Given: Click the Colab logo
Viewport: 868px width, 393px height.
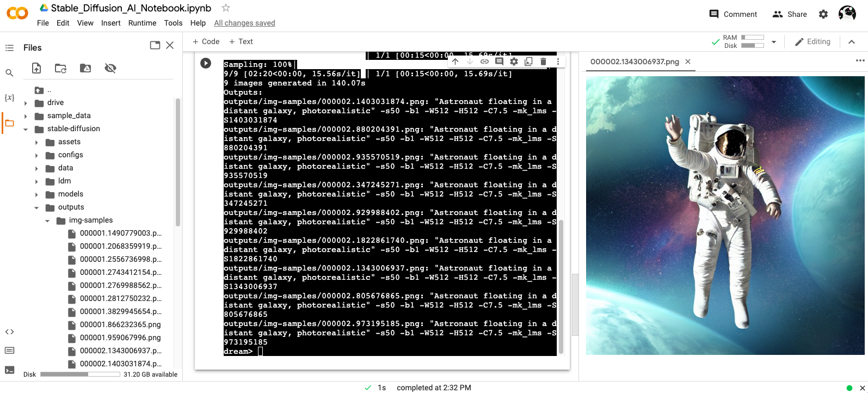Looking at the screenshot, I should pos(17,14).
